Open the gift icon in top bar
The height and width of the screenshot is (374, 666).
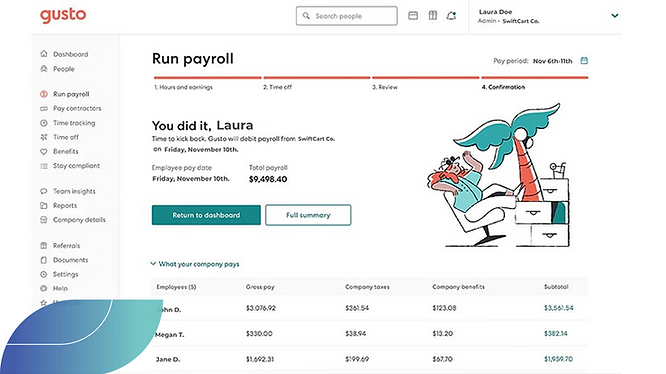tap(432, 16)
